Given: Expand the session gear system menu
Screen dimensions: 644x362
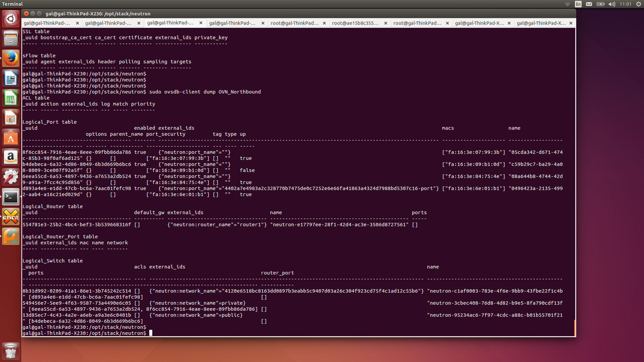Looking at the screenshot, I should (x=638, y=4).
